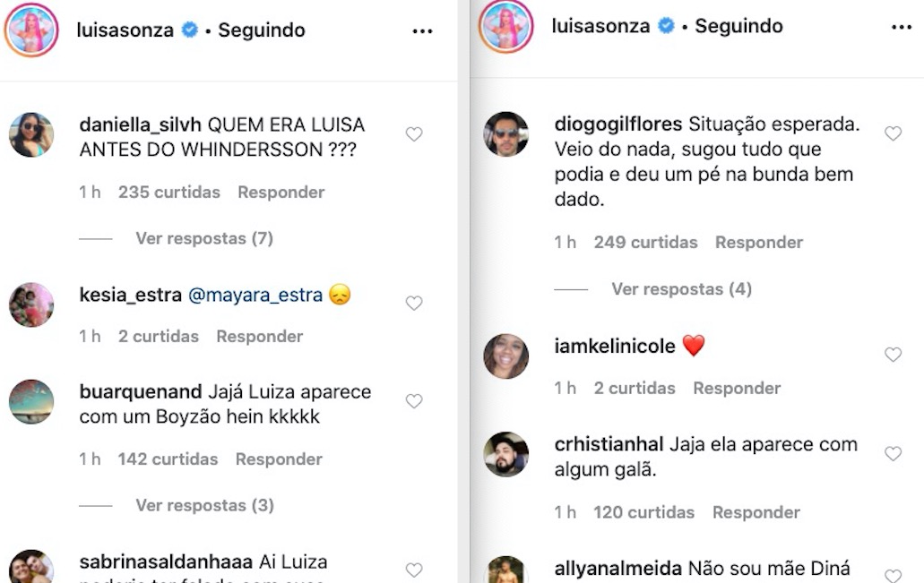
Task: Open left post's three-dot options menu
Action: point(422,30)
